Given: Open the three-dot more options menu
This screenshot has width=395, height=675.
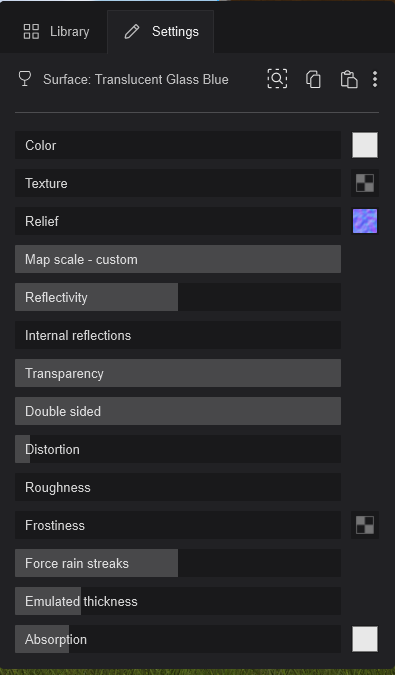Looking at the screenshot, I should [x=375, y=79].
